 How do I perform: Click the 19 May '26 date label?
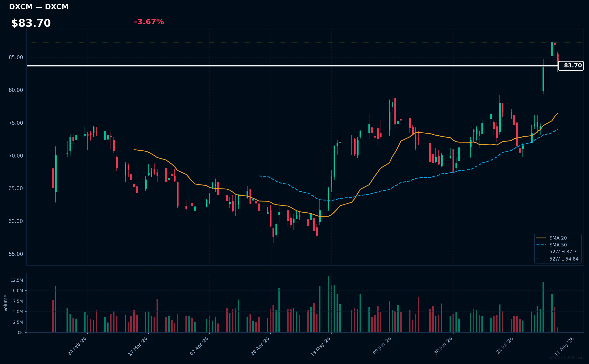(x=320, y=346)
